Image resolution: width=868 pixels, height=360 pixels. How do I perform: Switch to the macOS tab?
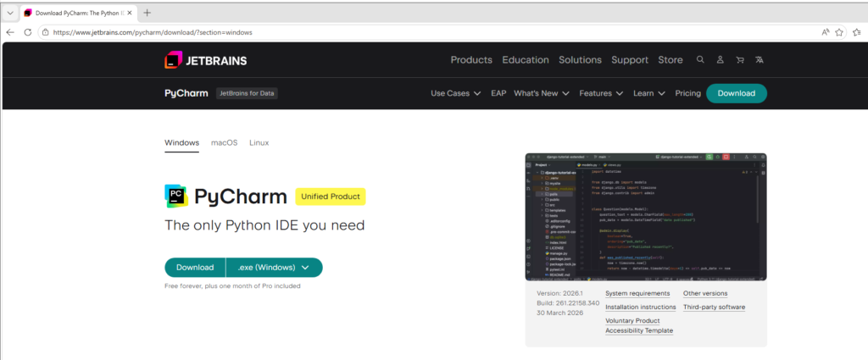coord(225,142)
